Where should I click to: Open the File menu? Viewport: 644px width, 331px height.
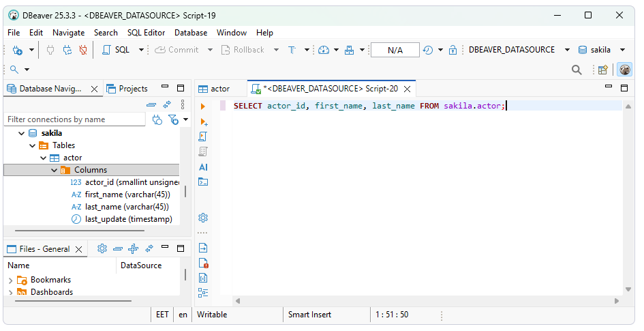tap(14, 33)
